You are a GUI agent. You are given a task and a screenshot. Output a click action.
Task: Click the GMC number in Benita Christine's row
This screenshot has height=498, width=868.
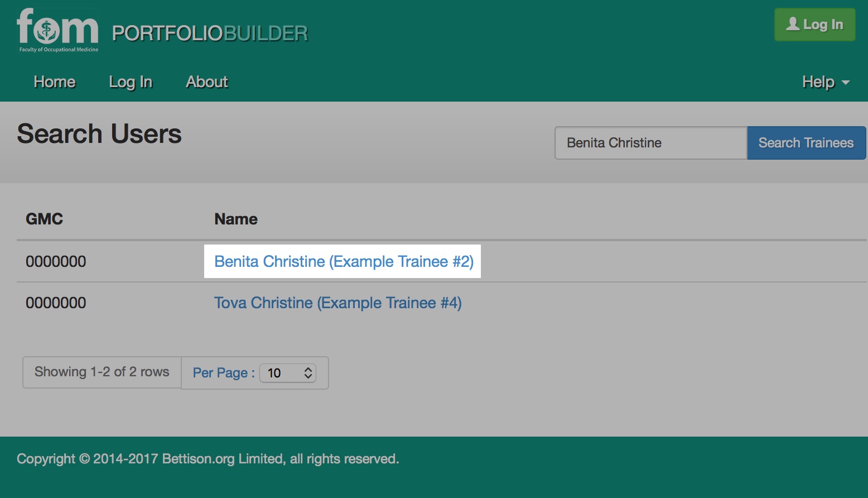[56, 261]
